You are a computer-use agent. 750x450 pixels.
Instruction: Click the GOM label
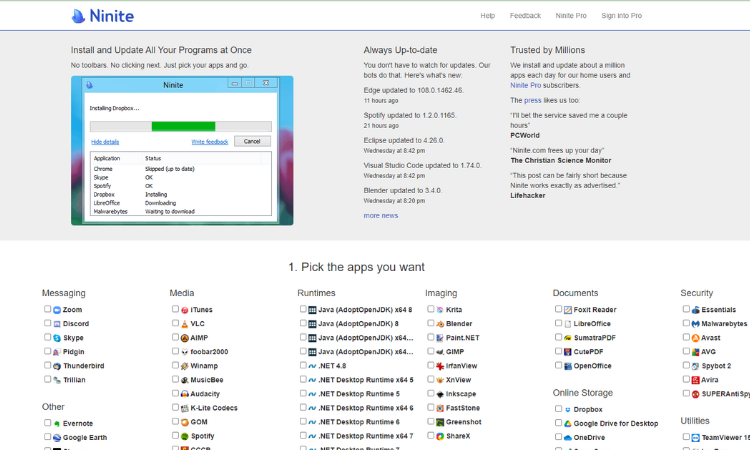coord(199,422)
